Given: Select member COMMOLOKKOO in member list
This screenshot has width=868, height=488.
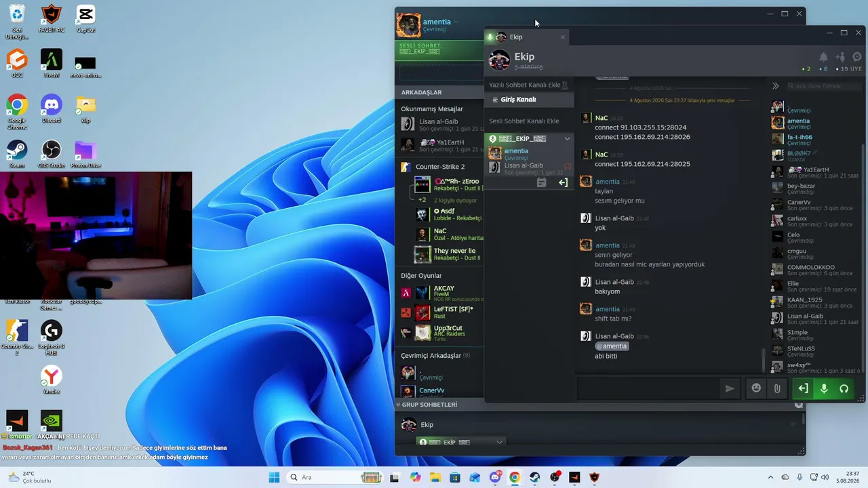Looking at the screenshot, I should pyautogui.click(x=815, y=270).
